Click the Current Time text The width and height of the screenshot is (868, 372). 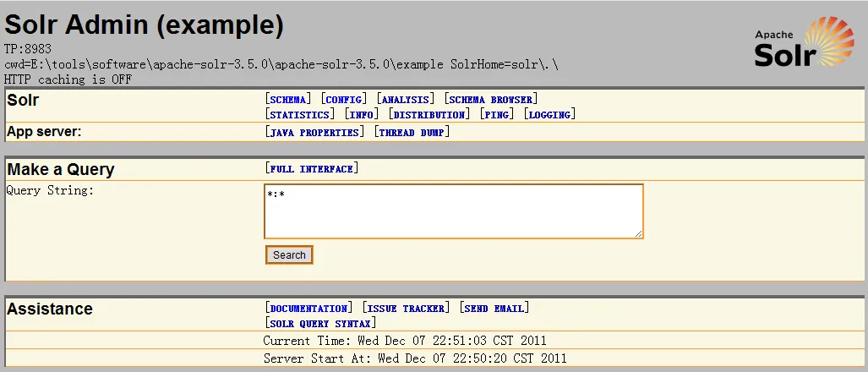tap(405, 341)
